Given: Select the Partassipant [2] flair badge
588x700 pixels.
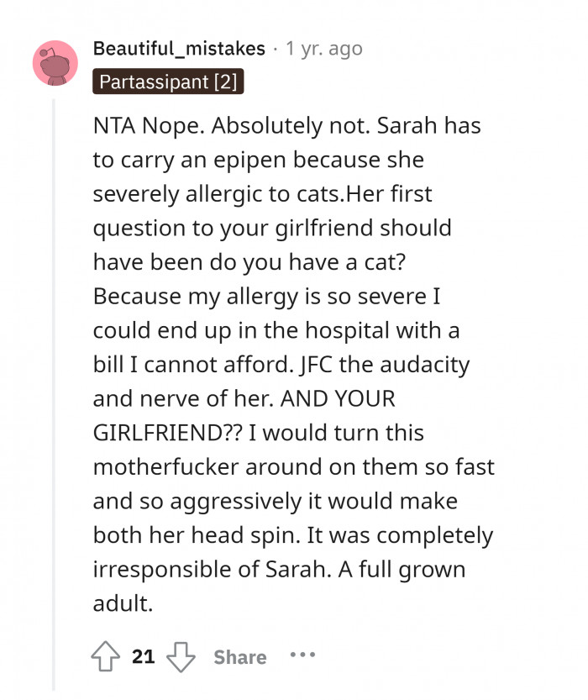Looking at the screenshot, I should tap(168, 82).
